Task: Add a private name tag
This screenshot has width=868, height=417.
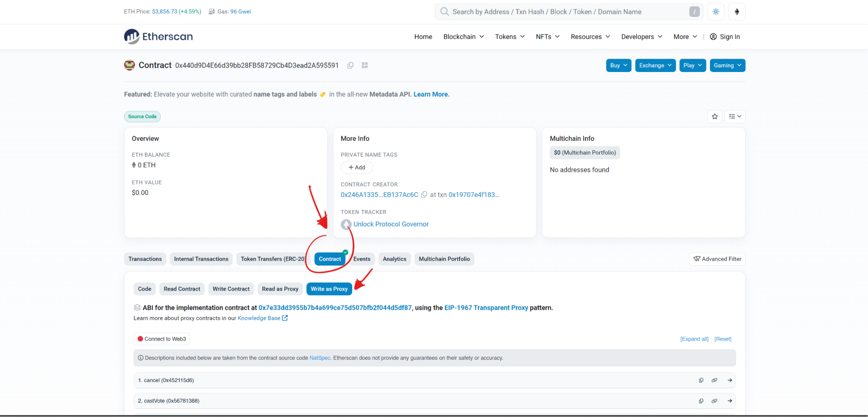Action: point(356,167)
